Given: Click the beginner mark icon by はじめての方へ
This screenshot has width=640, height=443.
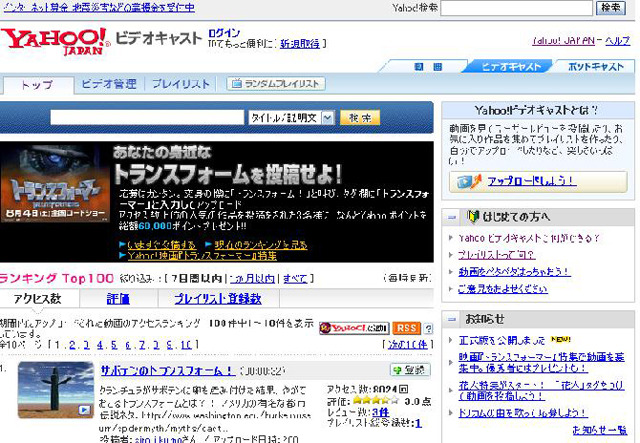Looking at the screenshot, I should [473, 216].
